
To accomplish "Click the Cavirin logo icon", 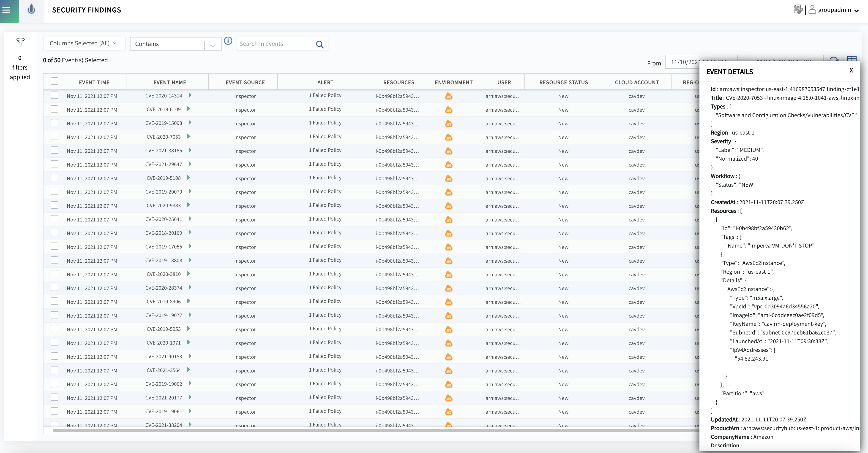I will [31, 9].
